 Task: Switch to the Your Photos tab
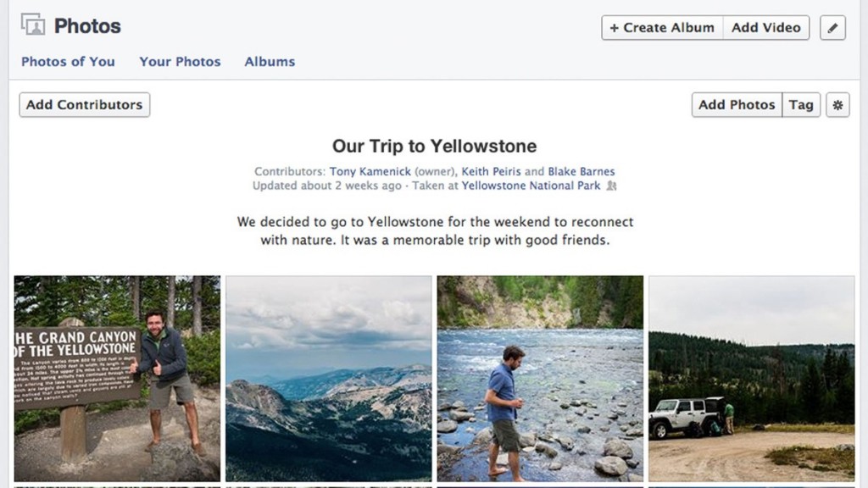click(x=179, y=61)
